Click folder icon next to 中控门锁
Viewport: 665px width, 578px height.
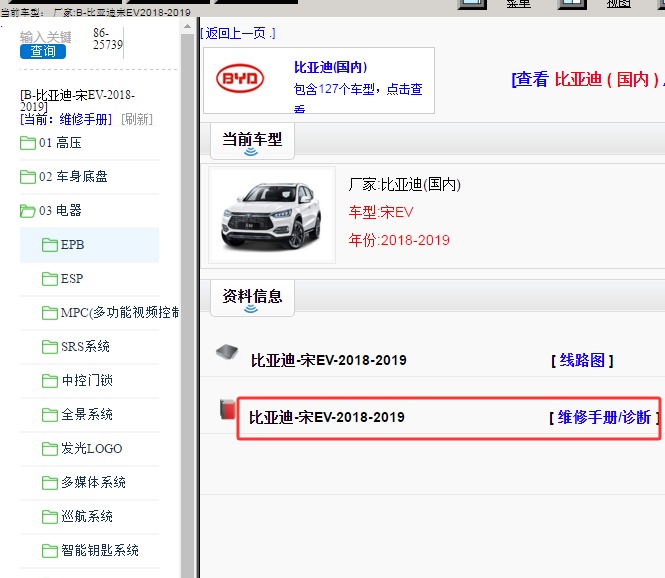click(50, 381)
